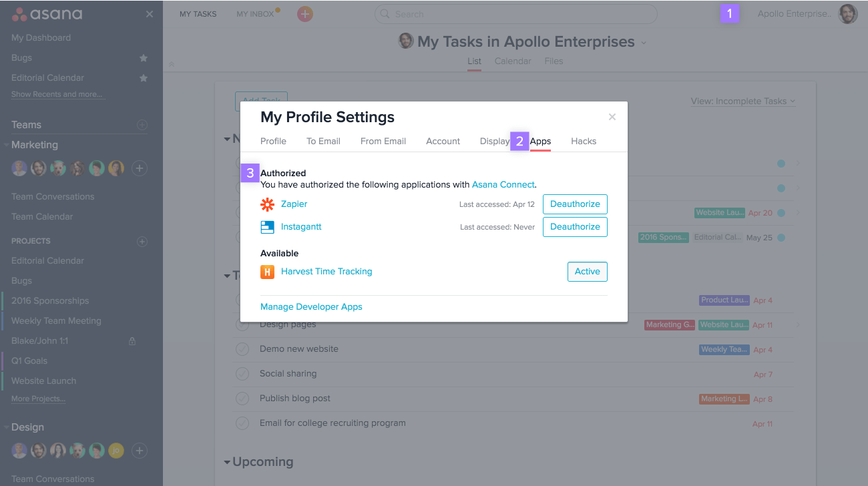
Task: Select the Apps settings tab
Action: click(540, 142)
